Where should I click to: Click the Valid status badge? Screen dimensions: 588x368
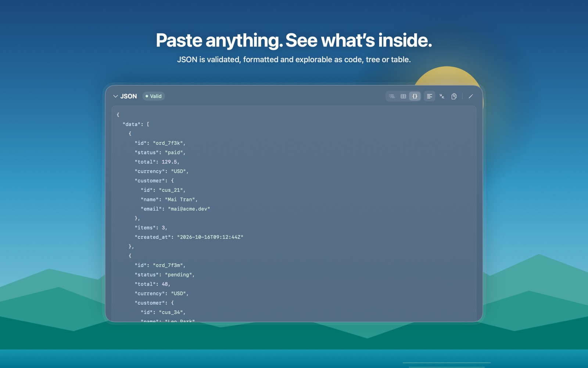(x=154, y=96)
